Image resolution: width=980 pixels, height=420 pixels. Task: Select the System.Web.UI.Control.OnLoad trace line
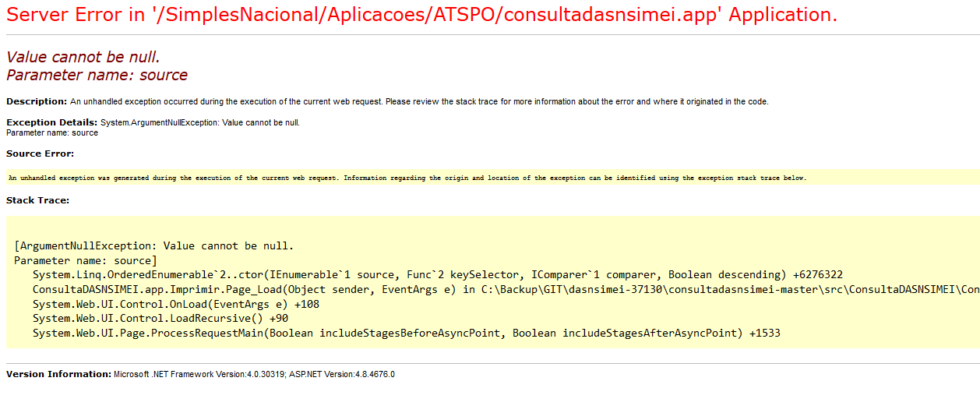176,304
